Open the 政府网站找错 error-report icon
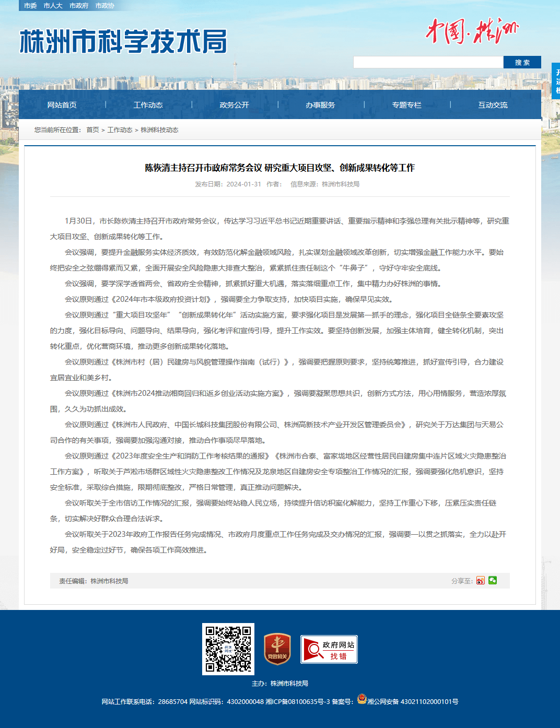This screenshot has width=560, height=728. point(329,649)
